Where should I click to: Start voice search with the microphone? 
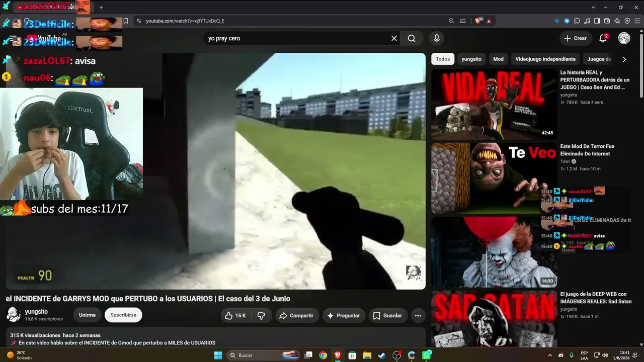(437, 38)
